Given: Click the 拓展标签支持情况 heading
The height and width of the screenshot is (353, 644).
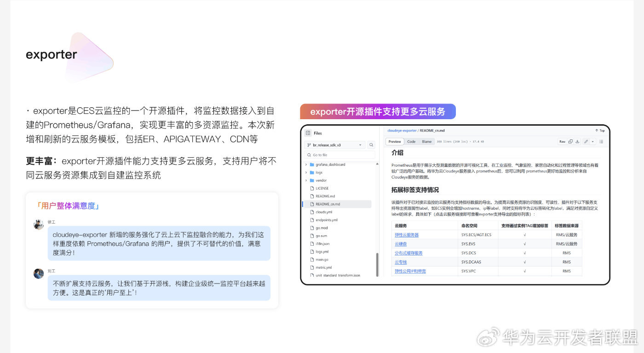Looking at the screenshot, I should tap(415, 190).
